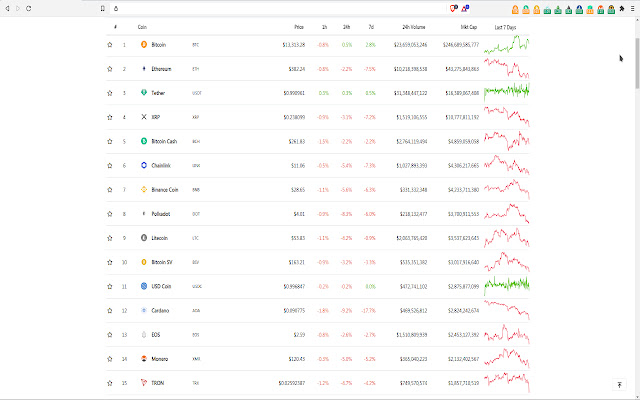Click the USD Coin logo icon
The image size is (640, 400).
click(144, 286)
